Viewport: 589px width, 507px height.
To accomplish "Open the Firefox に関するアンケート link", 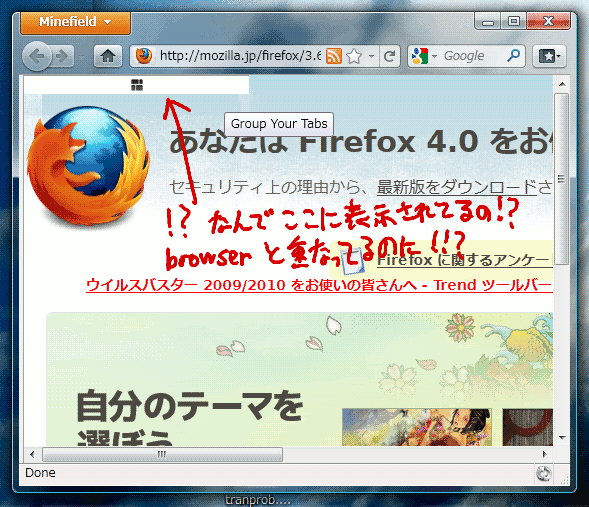I will [x=465, y=260].
